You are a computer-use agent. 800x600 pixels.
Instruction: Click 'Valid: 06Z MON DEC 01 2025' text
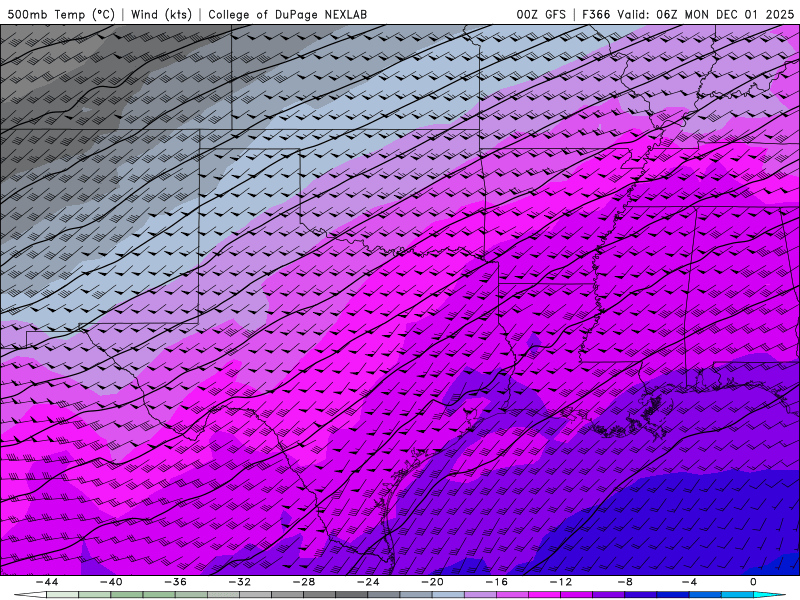pos(705,14)
